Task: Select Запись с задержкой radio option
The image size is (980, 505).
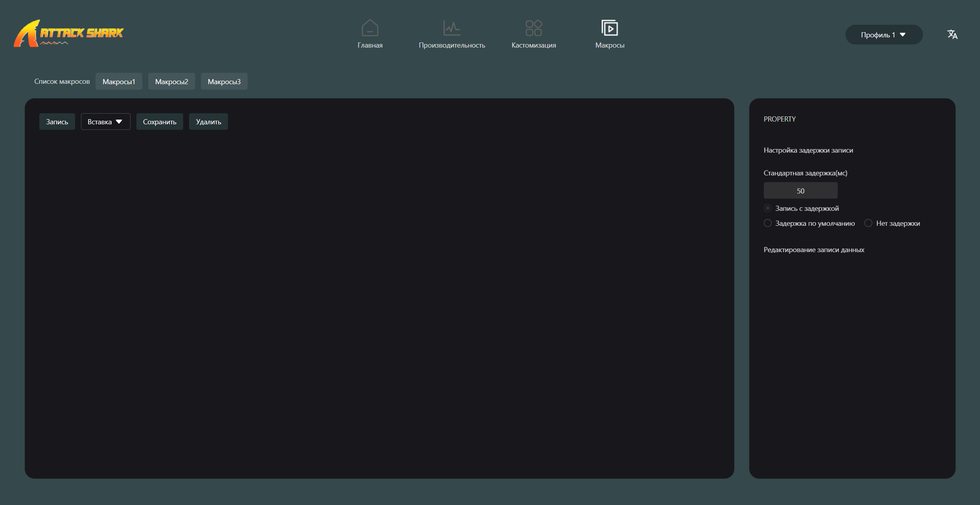Action: [x=767, y=208]
